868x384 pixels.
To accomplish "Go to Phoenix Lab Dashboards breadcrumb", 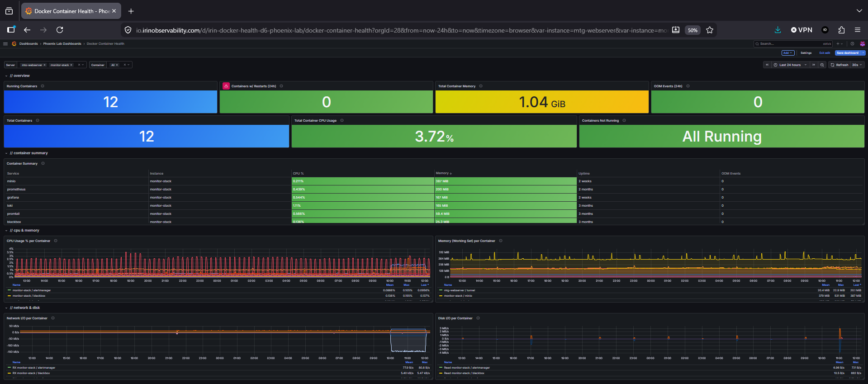I will pyautogui.click(x=62, y=44).
